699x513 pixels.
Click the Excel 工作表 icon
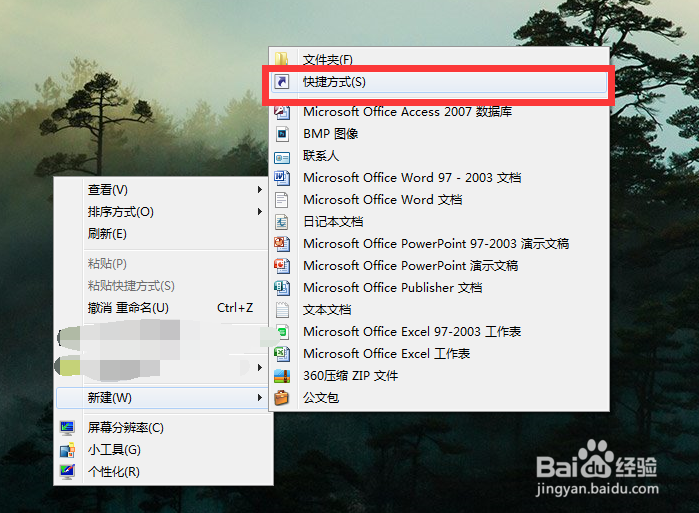282,354
